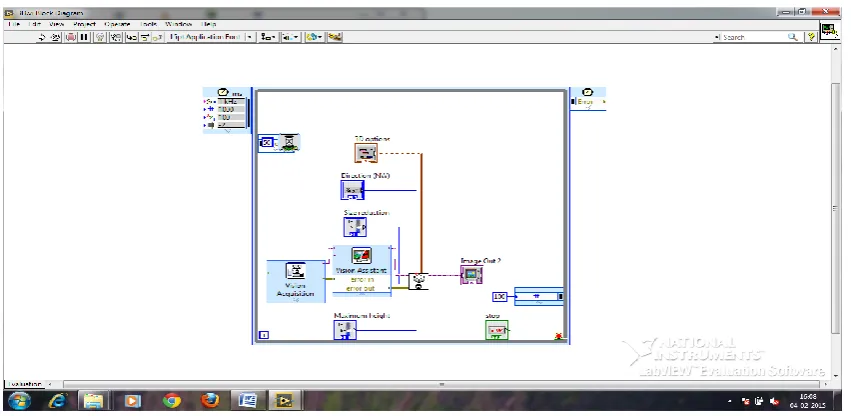Open the Distribute Objects dropdown
Viewport: 851px width, 416px height.
point(290,37)
